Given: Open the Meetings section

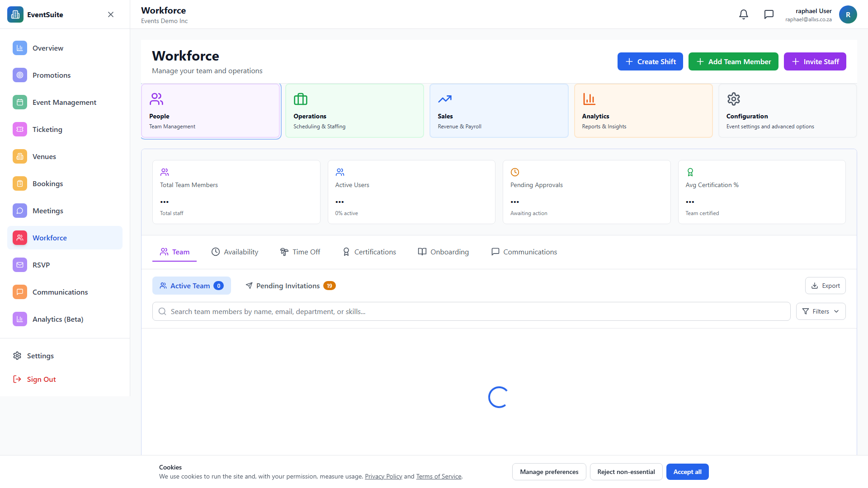Looking at the screenshot, I should coord(47,211).
